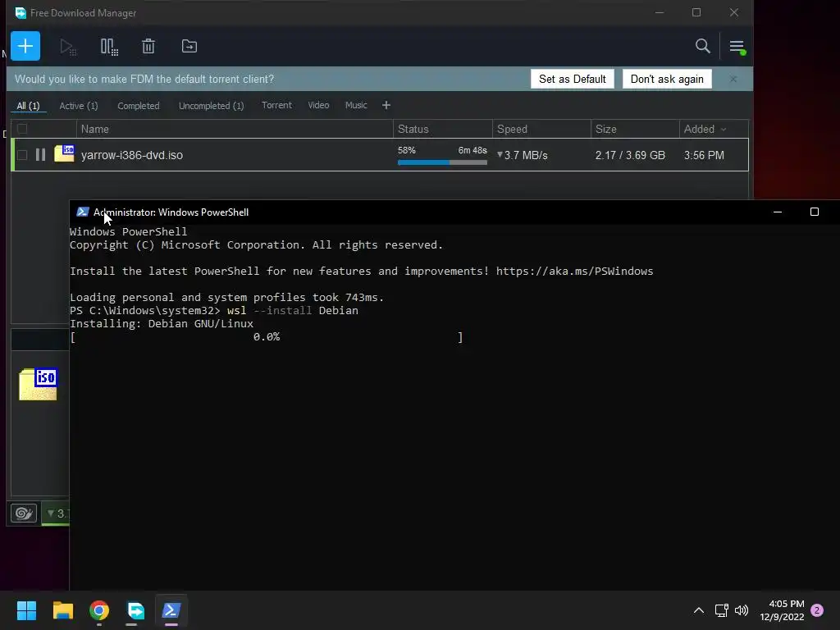Start selected downloads with play icon
840x630 pixels.
[68, 47]
